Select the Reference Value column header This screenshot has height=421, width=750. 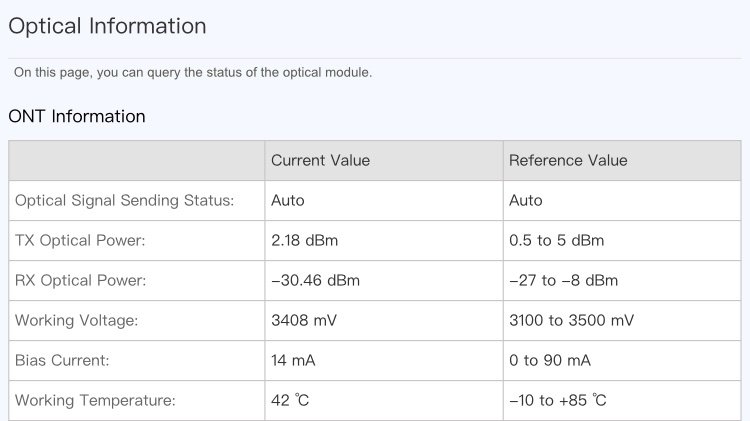(568, 160)
